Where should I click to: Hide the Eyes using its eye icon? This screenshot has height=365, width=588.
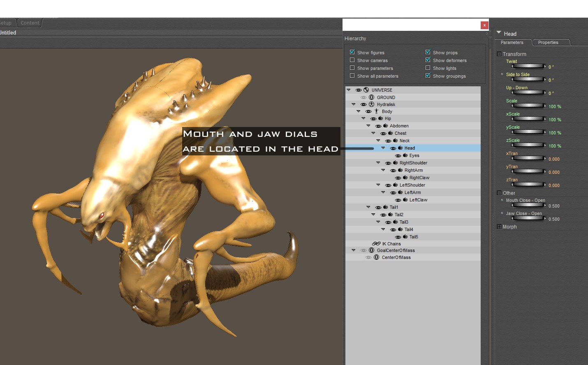pyautogui.click(x=398, y=156)
